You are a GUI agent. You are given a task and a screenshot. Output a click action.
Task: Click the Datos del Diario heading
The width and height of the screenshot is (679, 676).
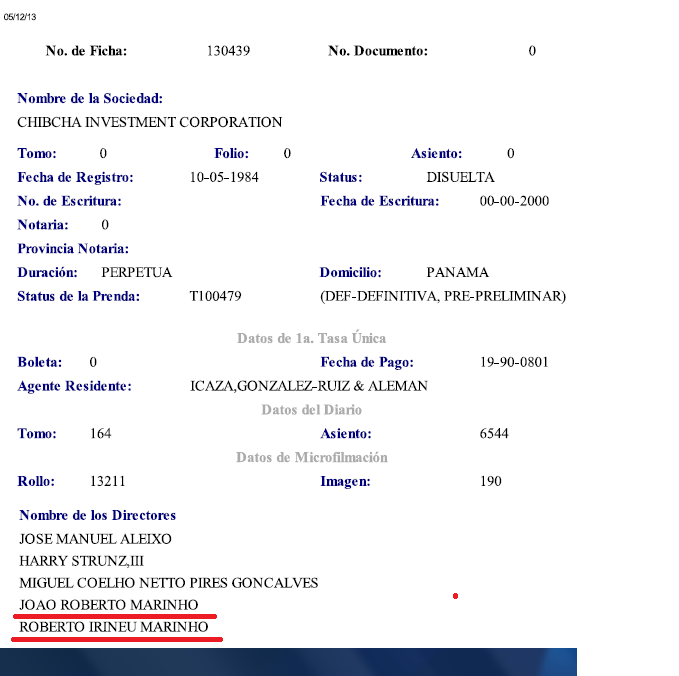(x=311, y=410)
